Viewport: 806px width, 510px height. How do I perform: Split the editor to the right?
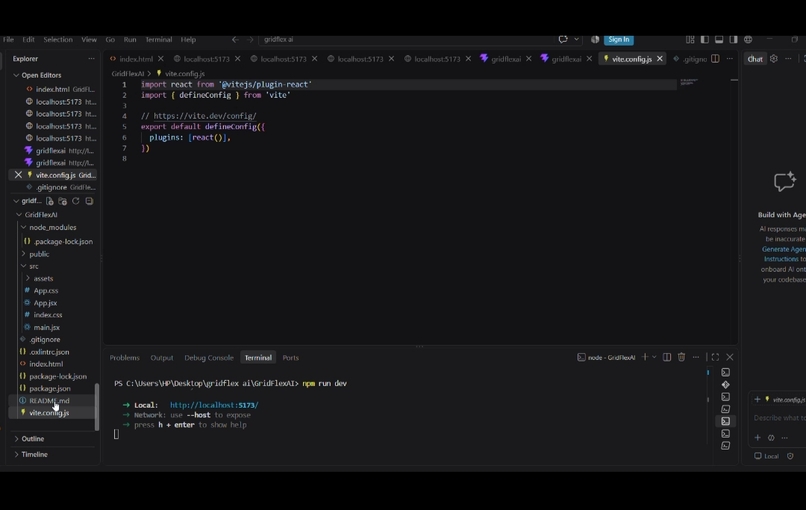coord(715,59)
